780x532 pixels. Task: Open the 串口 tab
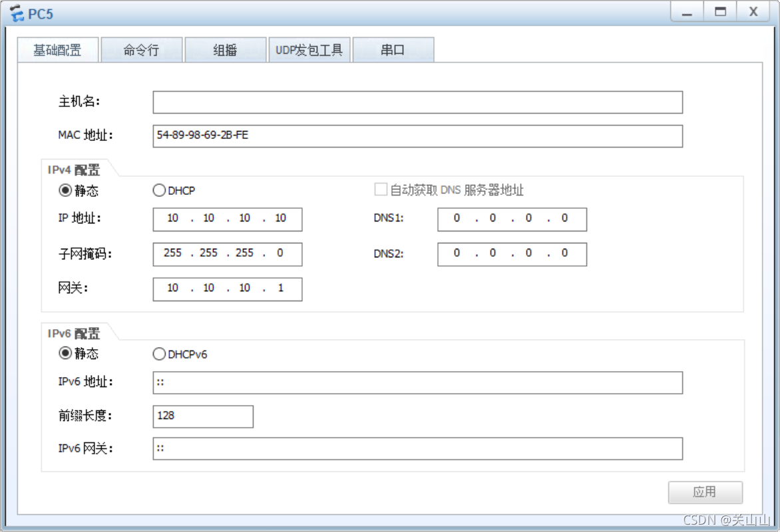point(393,50)
